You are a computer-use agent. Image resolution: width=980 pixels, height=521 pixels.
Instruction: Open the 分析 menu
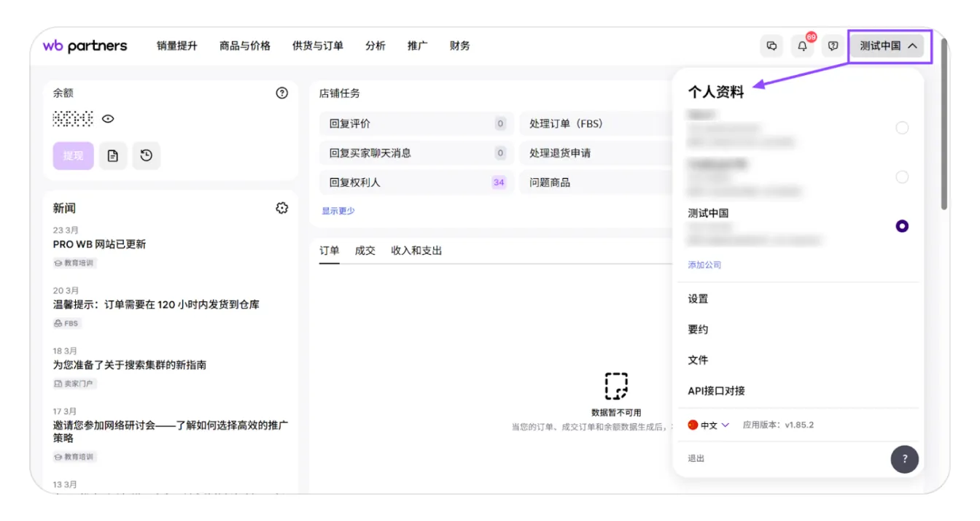(x=376, y=46)
